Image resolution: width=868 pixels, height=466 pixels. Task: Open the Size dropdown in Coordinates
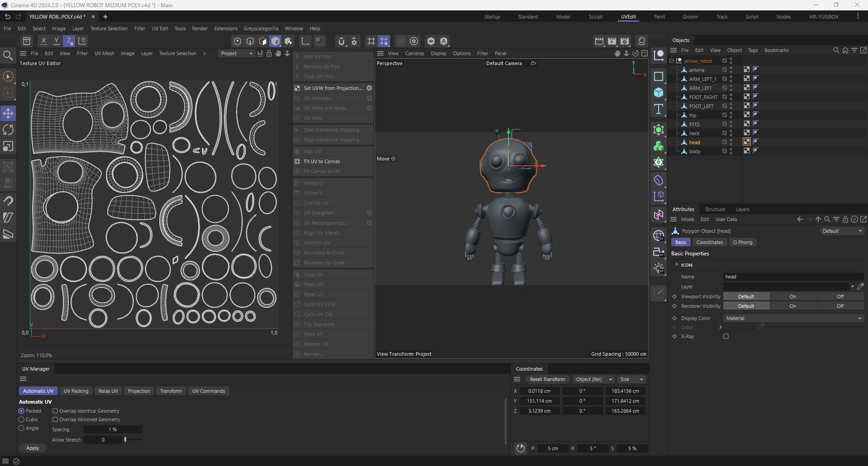point(631,379)
